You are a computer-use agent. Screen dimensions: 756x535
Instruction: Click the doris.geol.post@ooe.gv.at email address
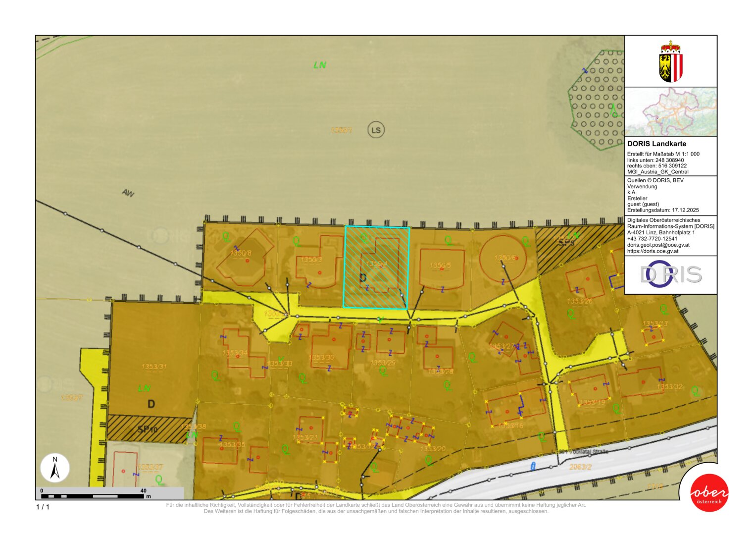click(x=658, y=245)
